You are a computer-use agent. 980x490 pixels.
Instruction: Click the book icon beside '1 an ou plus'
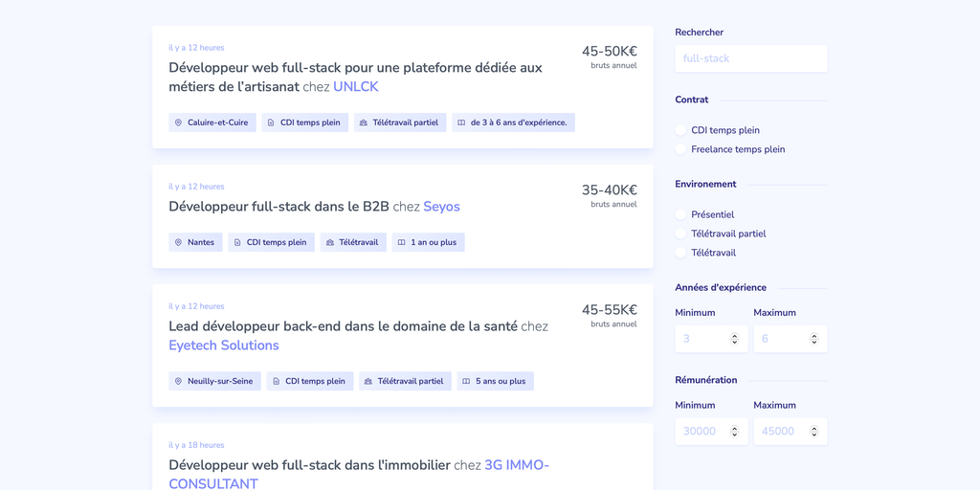coord(402,242)
